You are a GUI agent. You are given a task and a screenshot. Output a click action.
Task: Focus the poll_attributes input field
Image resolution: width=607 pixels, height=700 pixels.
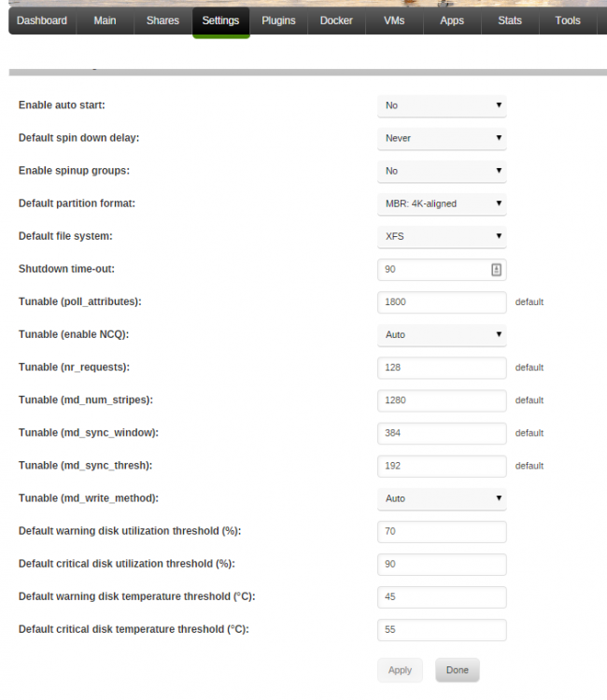click(442, 302)
